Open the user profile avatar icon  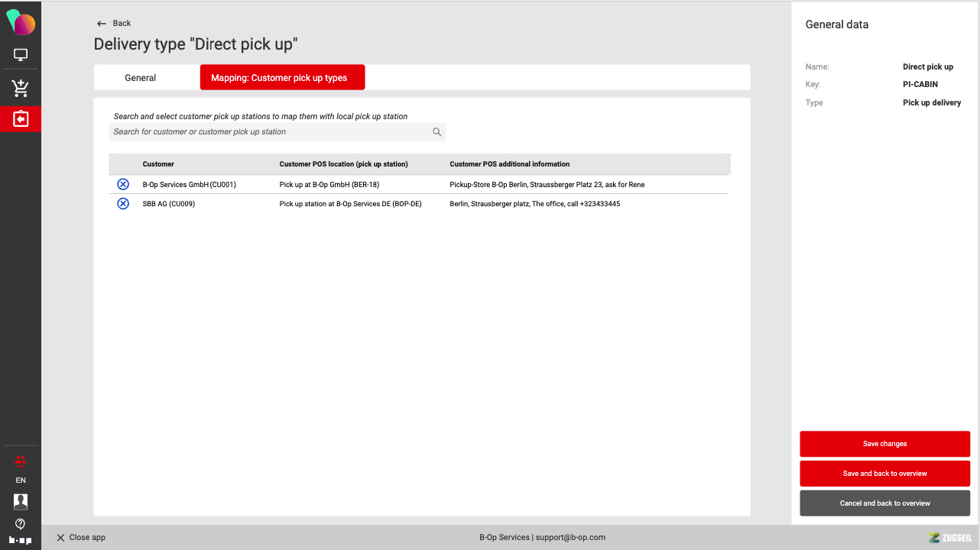point(21,501)
